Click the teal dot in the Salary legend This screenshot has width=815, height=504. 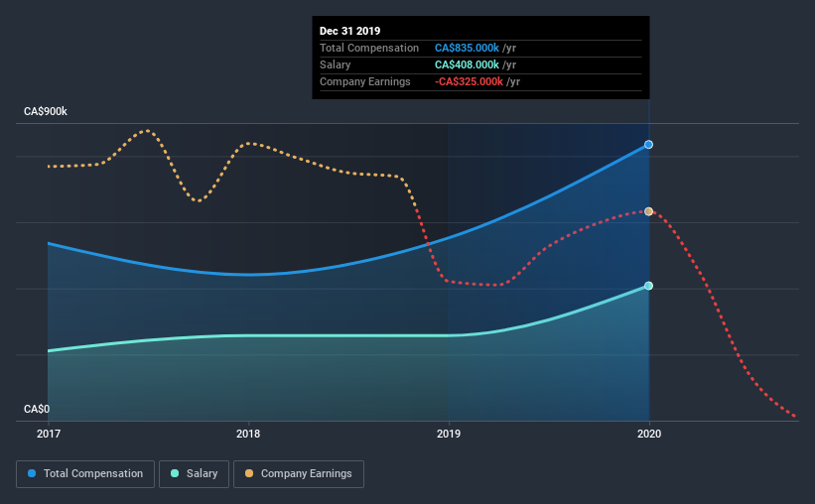175,473
